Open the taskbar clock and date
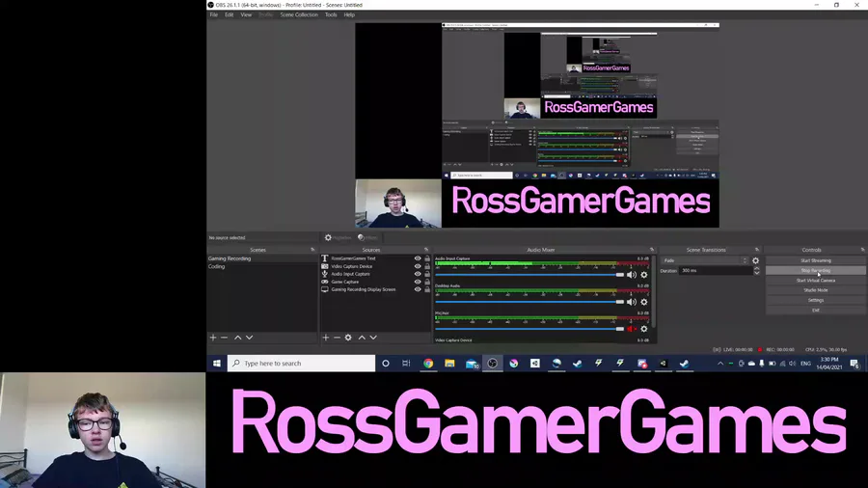868x488 pixels. [x=828, y=364]
